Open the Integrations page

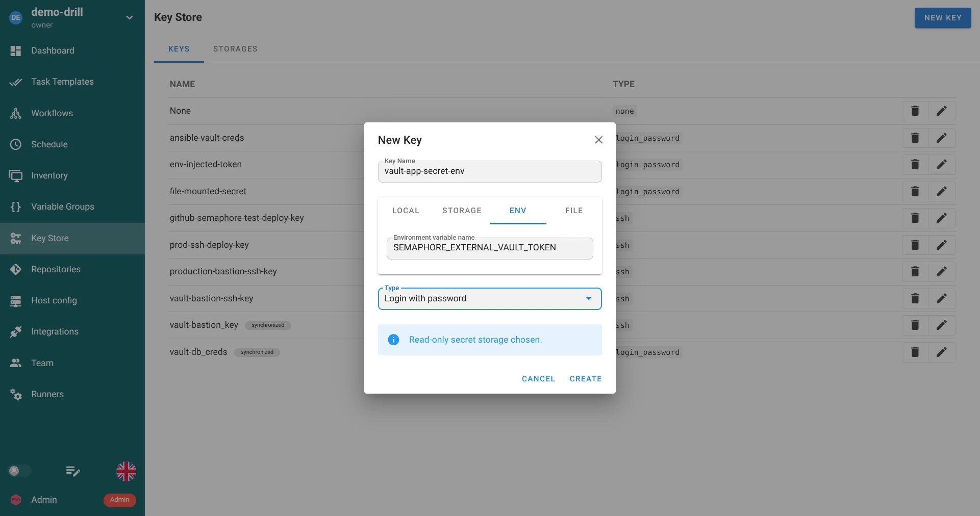[x=72, y=331]
